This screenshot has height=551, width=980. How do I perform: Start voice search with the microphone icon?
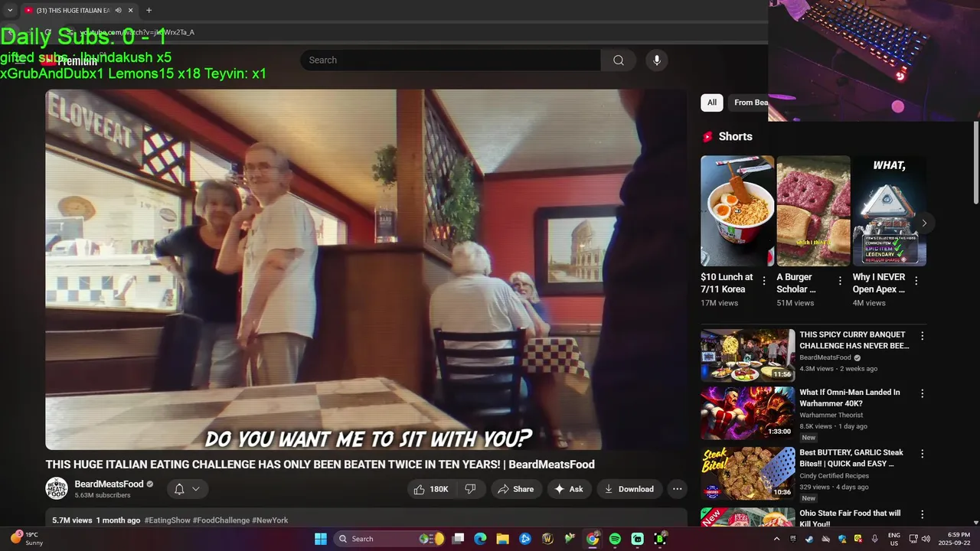[656, 60]
